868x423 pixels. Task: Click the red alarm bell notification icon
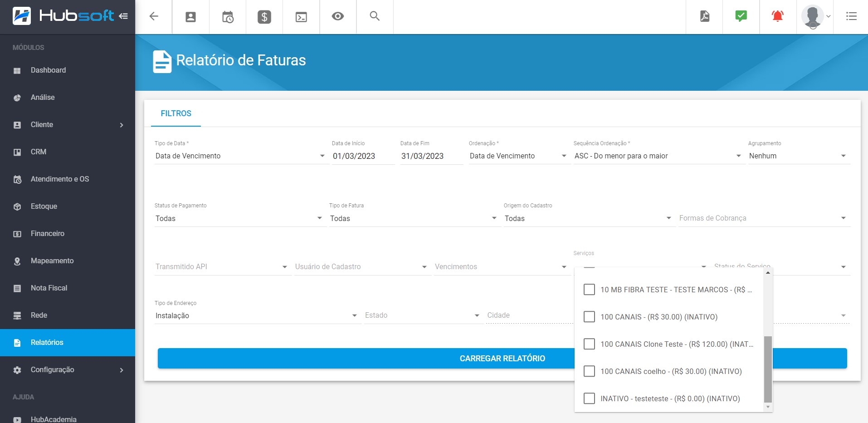click(x=777, y=17)
